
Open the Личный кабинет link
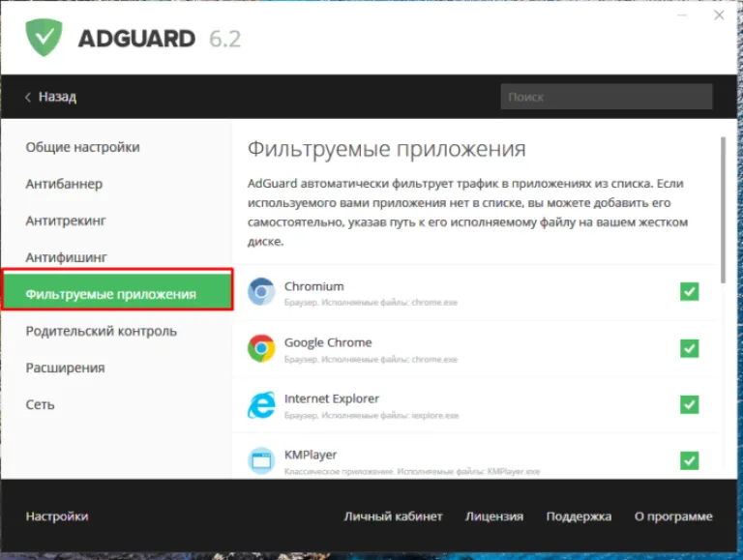(393, 516)
